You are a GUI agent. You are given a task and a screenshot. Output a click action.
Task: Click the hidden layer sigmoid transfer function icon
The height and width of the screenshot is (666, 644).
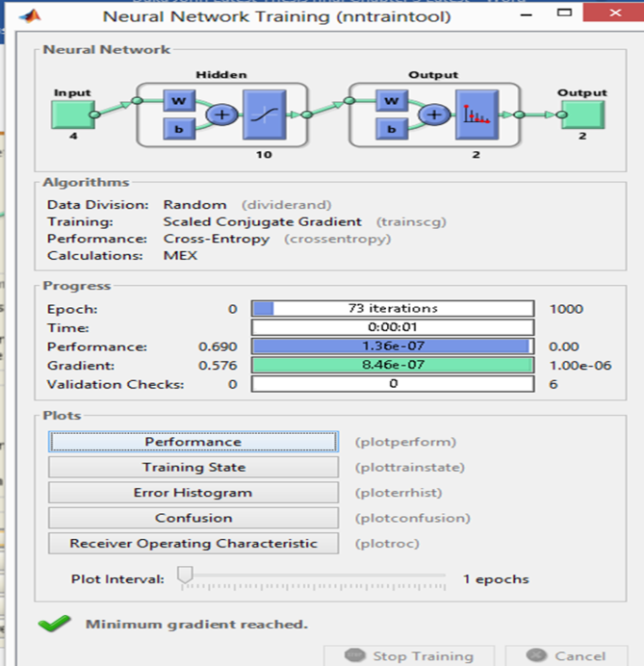(x=259, y=115)
